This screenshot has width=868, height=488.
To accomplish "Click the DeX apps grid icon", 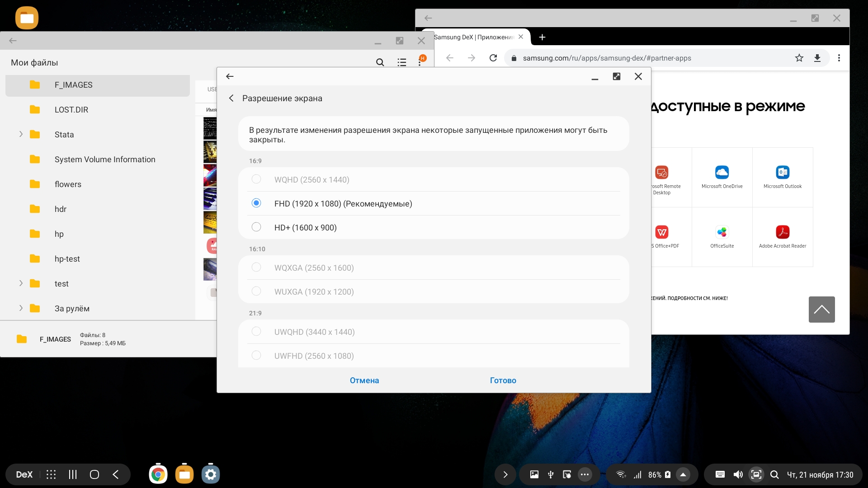I will click(x=51, y=474).
